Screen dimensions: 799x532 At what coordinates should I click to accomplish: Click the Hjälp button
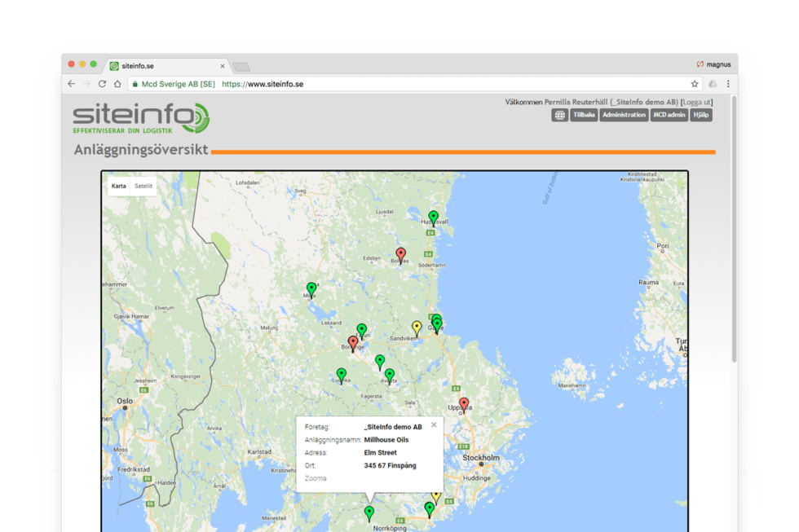tap(701, 115)
